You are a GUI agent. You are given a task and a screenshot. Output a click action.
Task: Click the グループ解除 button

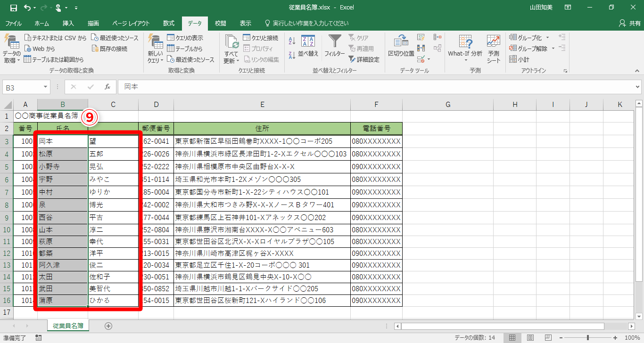point(528,49)
